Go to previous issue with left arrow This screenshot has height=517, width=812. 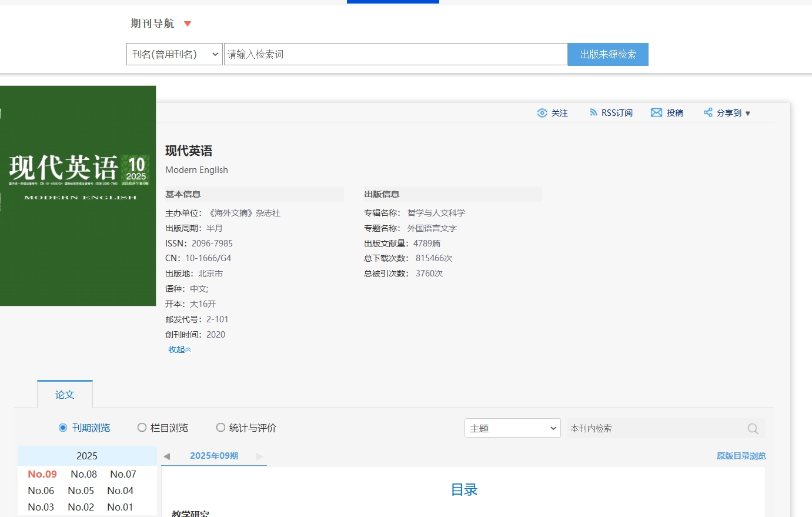tap(166, 456)
